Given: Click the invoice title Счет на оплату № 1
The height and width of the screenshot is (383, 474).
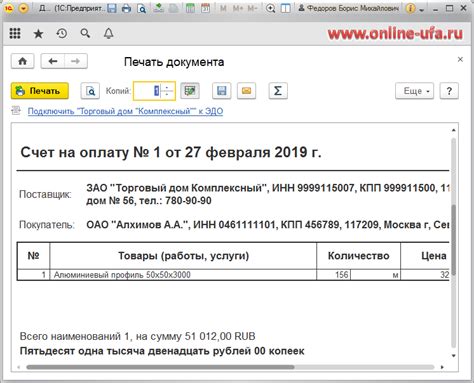Looking at the screenshot, I should 171,152.
